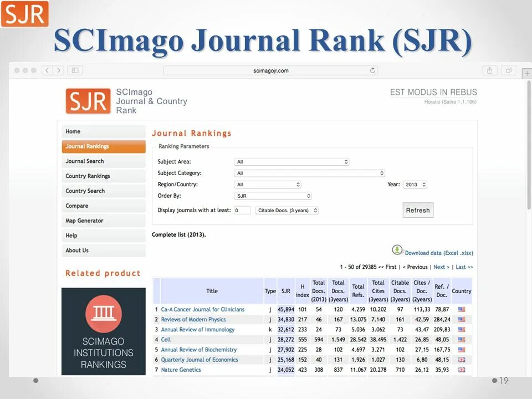Open About Us menu item
This screenshot has height=399, width=532.
pyautogui.click(x=104, y=250)
